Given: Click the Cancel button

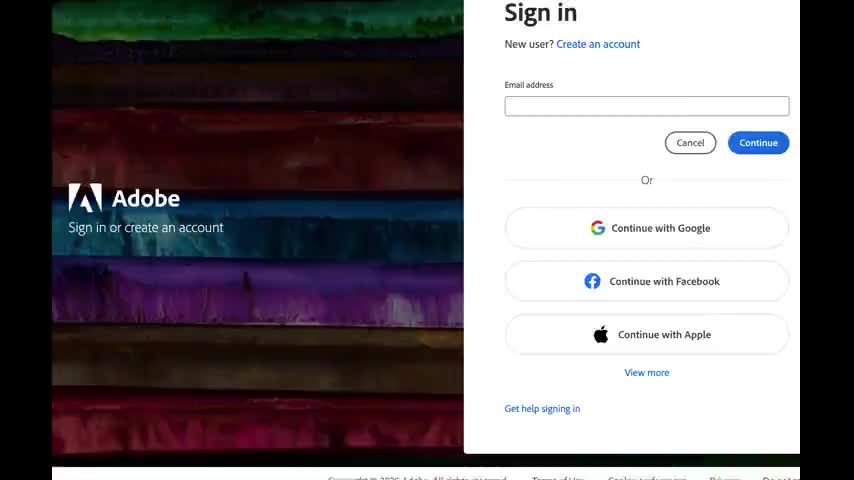Looking at the screenshot, I should pos(690,143).
